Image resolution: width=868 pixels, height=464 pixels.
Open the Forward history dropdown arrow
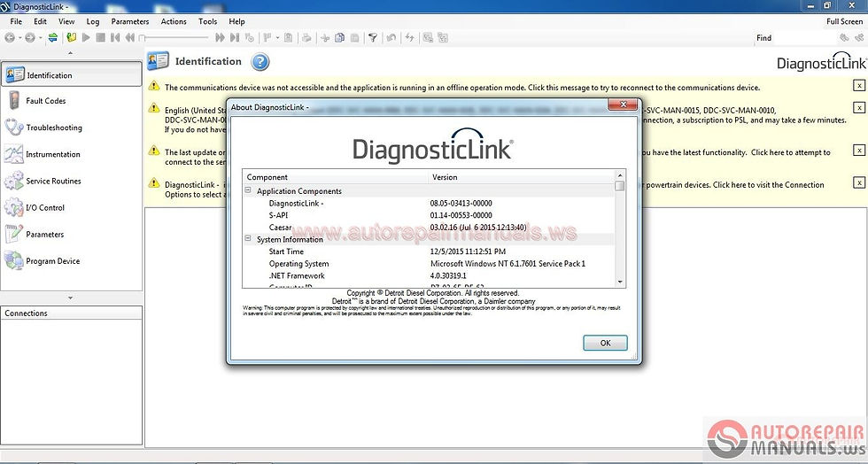coord(40,38)
